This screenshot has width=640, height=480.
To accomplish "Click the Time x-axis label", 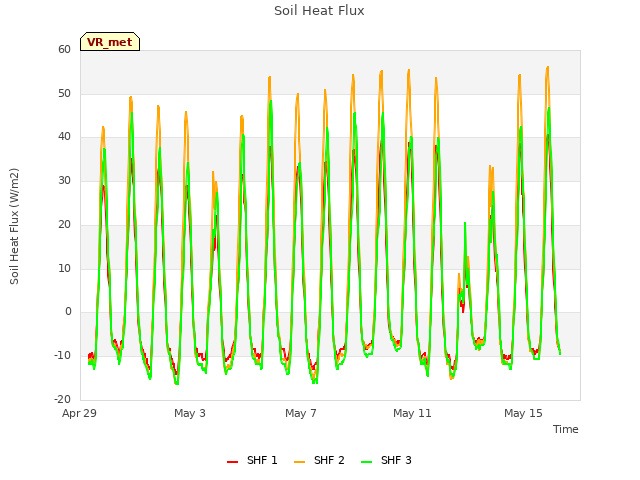I will point(566,429).
